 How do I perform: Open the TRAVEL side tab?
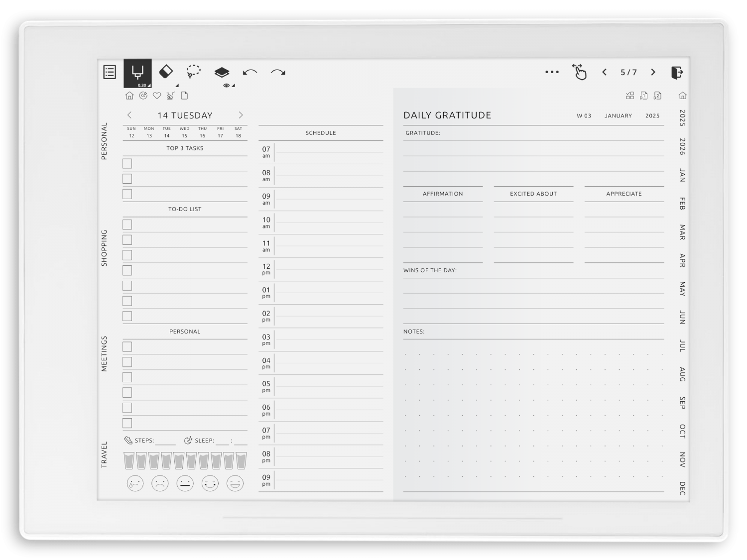104,454
